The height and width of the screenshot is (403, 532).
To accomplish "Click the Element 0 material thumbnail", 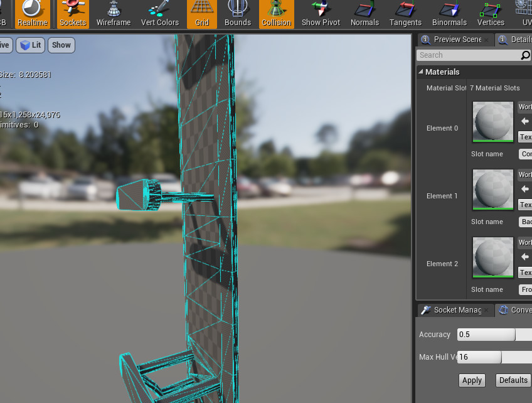I will (x=493, y=122).
